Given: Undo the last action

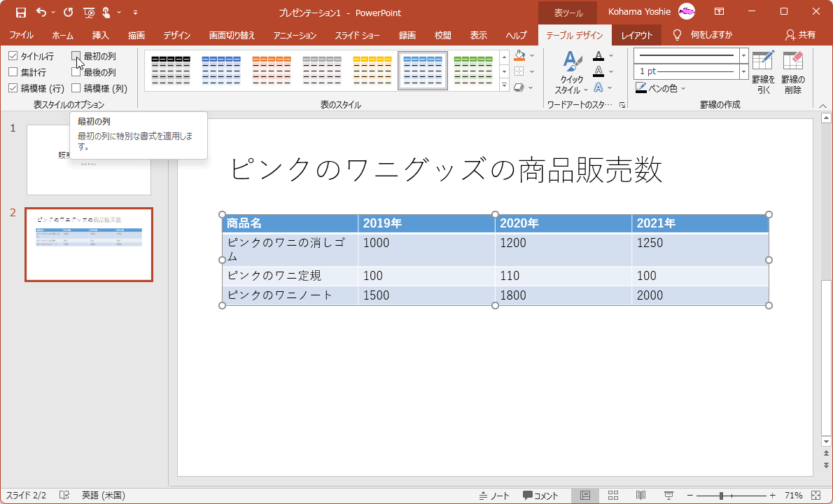Looking at the screenshot, I should (x=40, y=13).
